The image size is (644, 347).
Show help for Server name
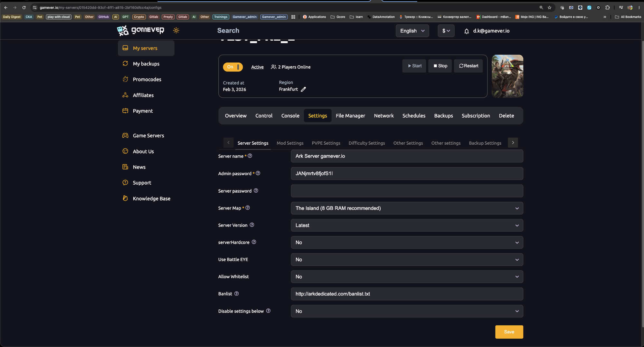(250, 156)
